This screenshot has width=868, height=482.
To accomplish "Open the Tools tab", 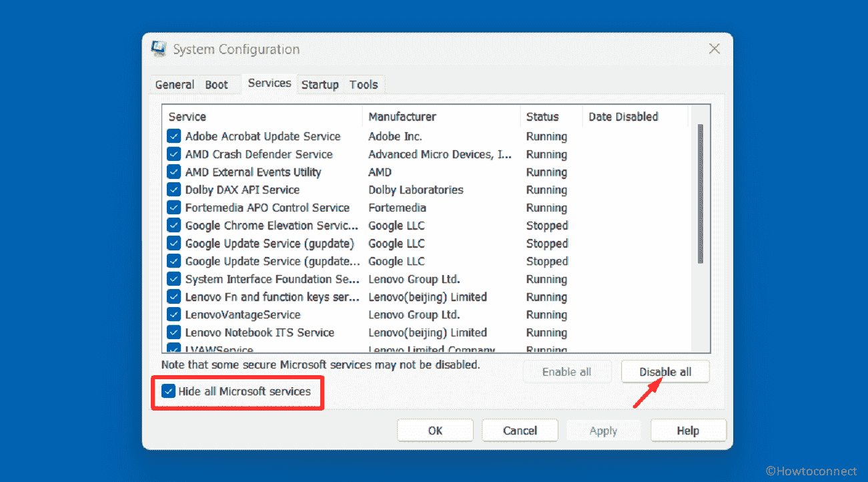I will tap(364, 85).
